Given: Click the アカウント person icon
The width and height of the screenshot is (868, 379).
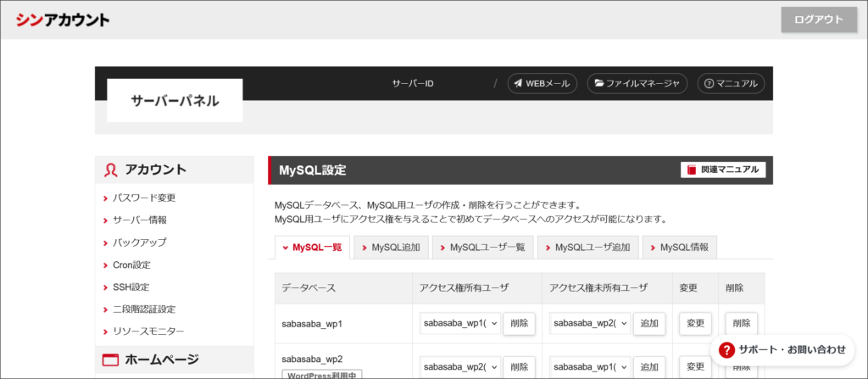Looking at the screenshot, I should [x=111, y=170].
